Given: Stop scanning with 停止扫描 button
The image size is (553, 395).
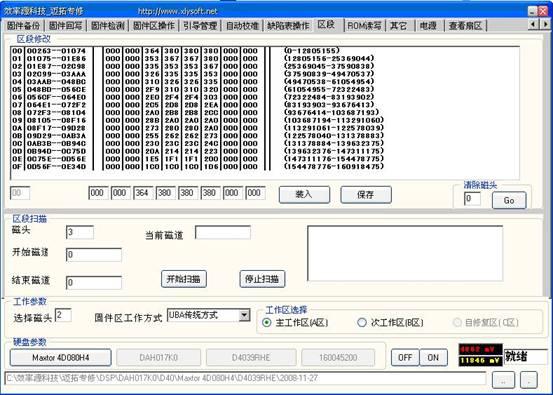Looking at the screenshot, I should [262, 279].
